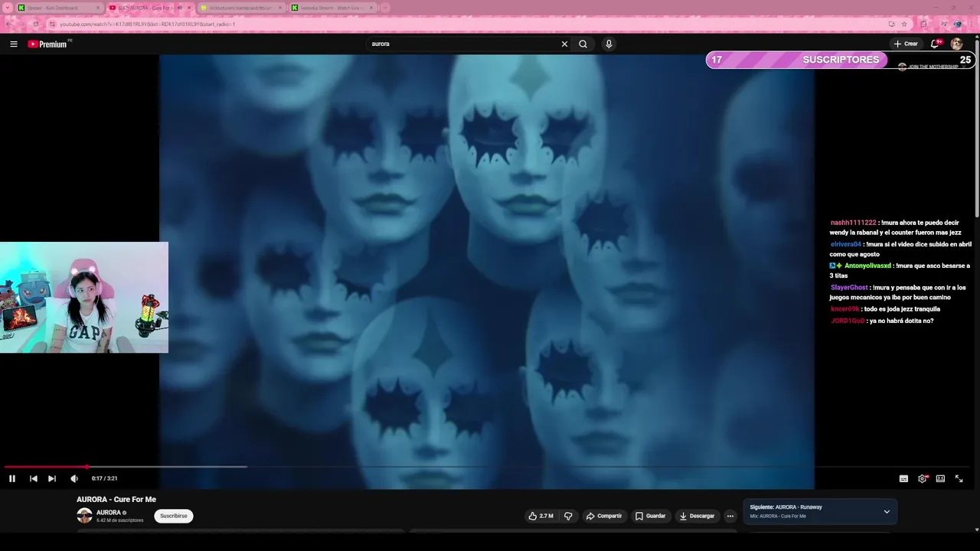Bookmark this page with star icon
980x551 pixels.
tap(904, 24)
